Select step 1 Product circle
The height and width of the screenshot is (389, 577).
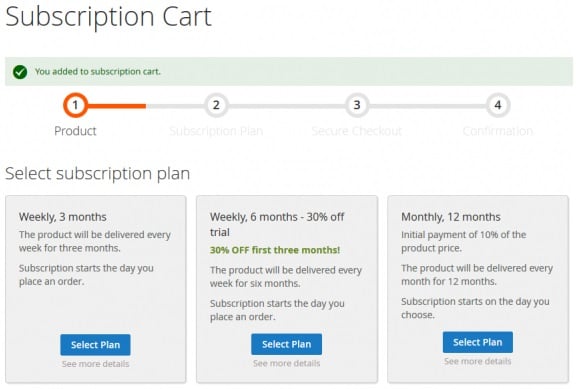[x=75, y=105]
